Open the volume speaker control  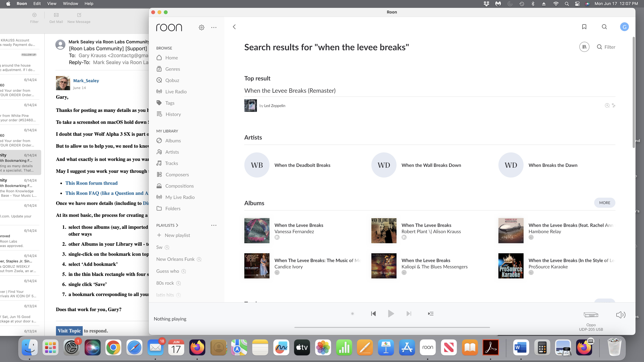click(621, 315)
